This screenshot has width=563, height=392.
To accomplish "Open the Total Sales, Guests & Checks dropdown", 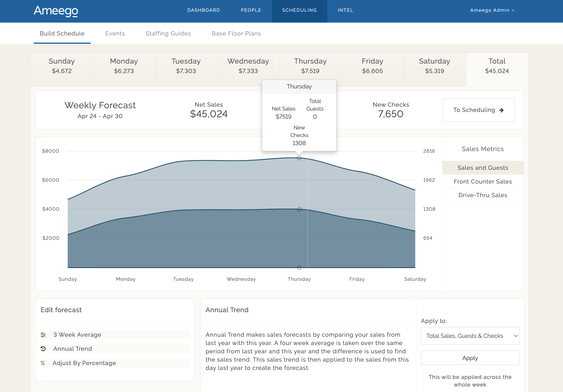I will click(x=470, y=336).
